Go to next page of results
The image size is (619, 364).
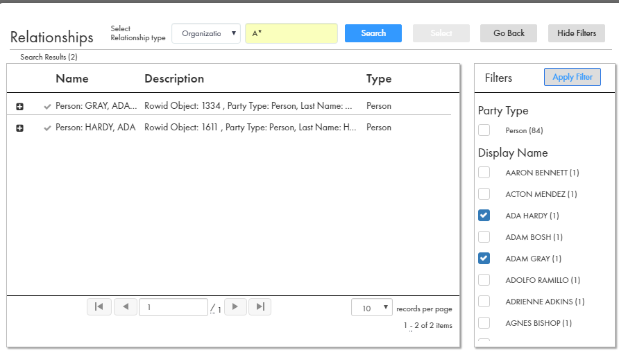point(235,307)
